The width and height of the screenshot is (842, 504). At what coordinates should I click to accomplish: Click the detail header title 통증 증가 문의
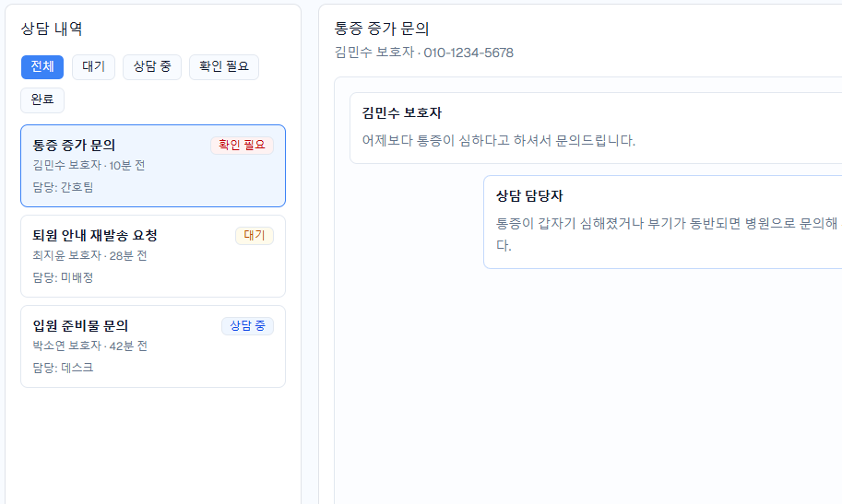click(x=382, y=29)
